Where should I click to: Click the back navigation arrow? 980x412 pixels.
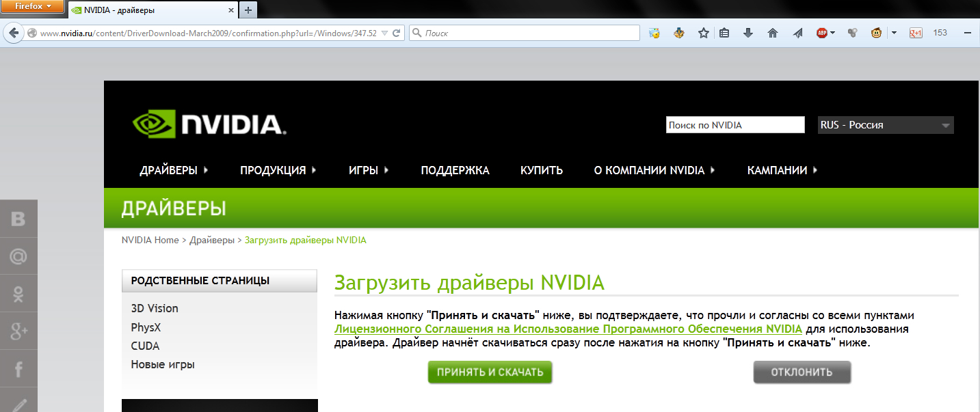(x=14, y=33)
